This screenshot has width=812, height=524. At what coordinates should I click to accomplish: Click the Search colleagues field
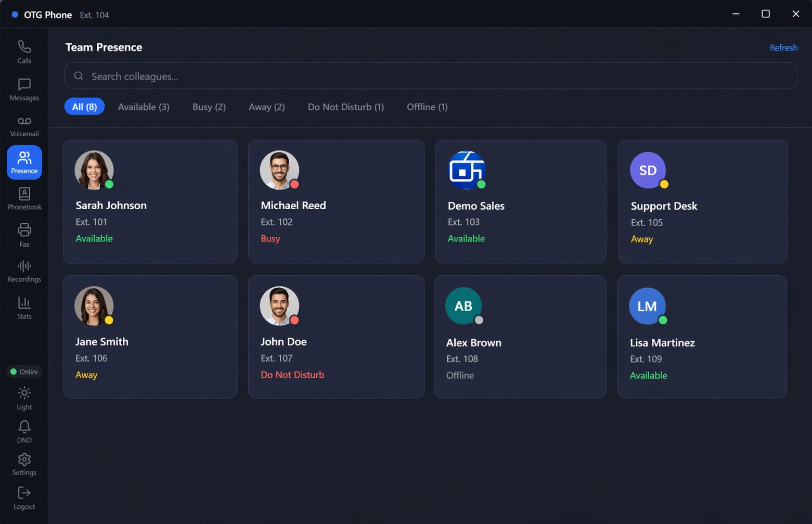tap(431, 76)
